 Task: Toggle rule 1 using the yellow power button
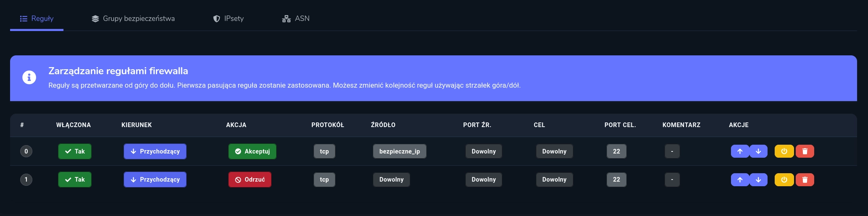(784, 180)
